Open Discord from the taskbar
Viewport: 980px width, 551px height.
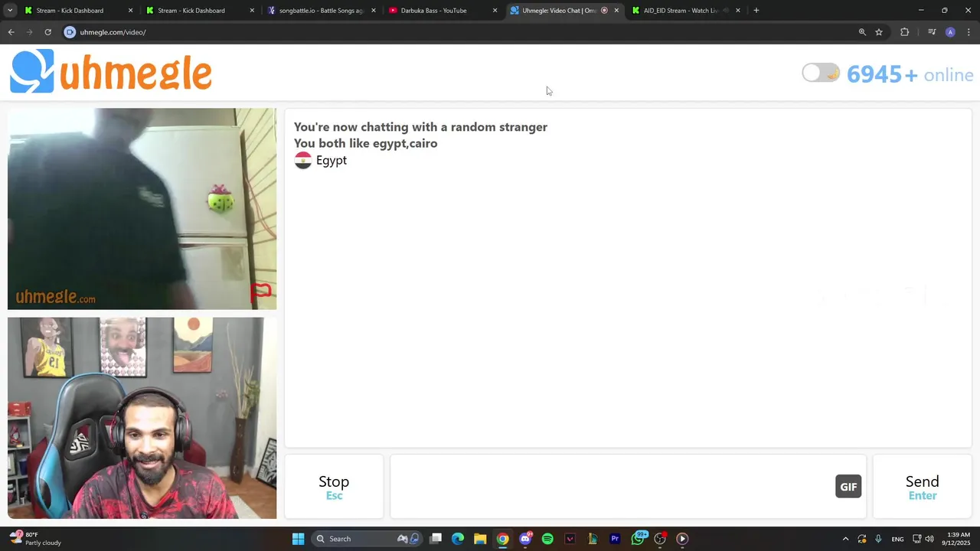[525, 539]
